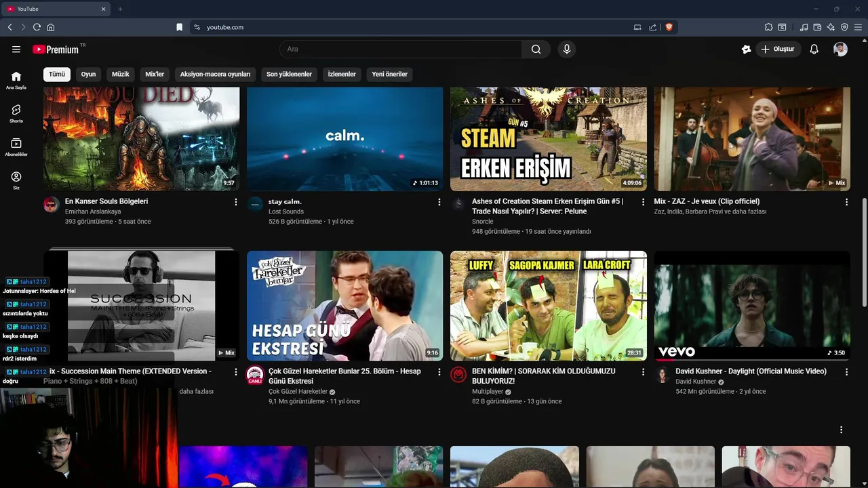Play the Steam Erken Erişim thumbnail
The image size is (868, 488).
[549, 139]
